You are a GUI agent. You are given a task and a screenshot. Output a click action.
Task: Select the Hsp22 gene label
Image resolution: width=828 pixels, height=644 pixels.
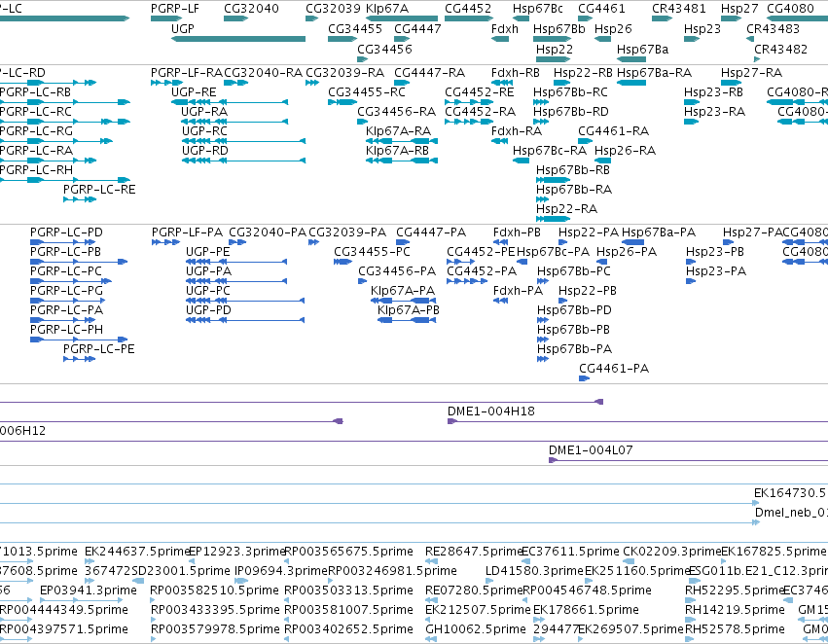coord(555,49)
